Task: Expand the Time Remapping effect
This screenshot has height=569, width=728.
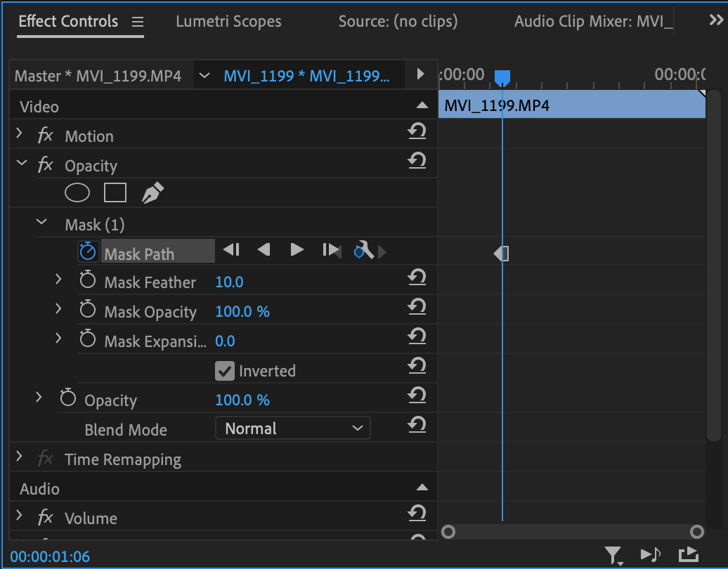Action: click(x=19, y=456)
